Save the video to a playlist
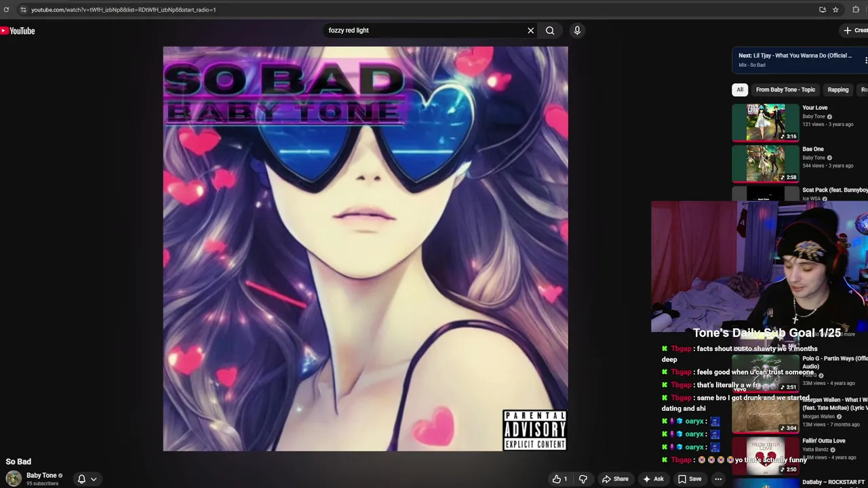 (690, 479)
